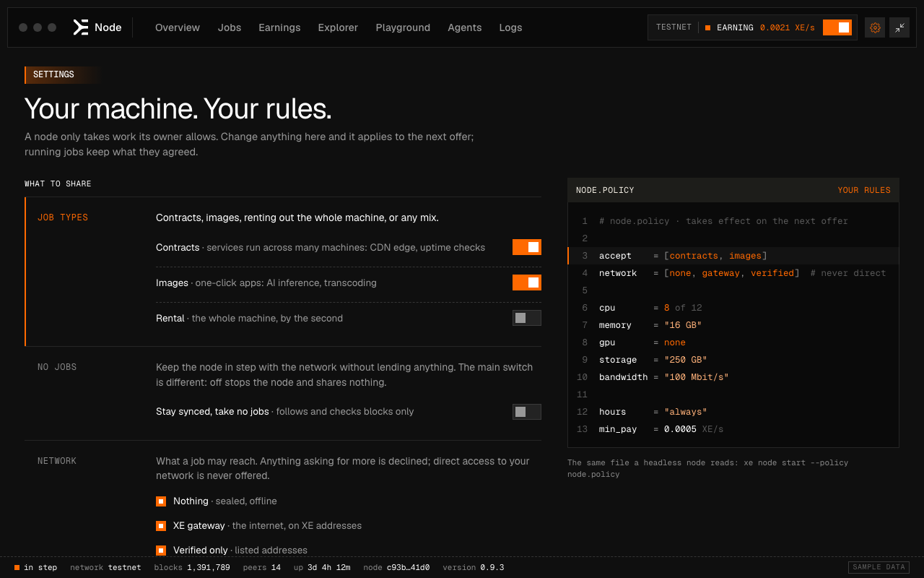
Task: Click the "network testnet" status bar entry
Action: tap(105, 567)
